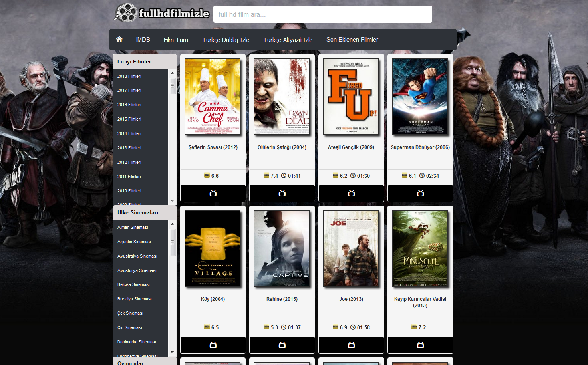Click the Şeflerin Savaşı (2012) title

coord(213,147)
